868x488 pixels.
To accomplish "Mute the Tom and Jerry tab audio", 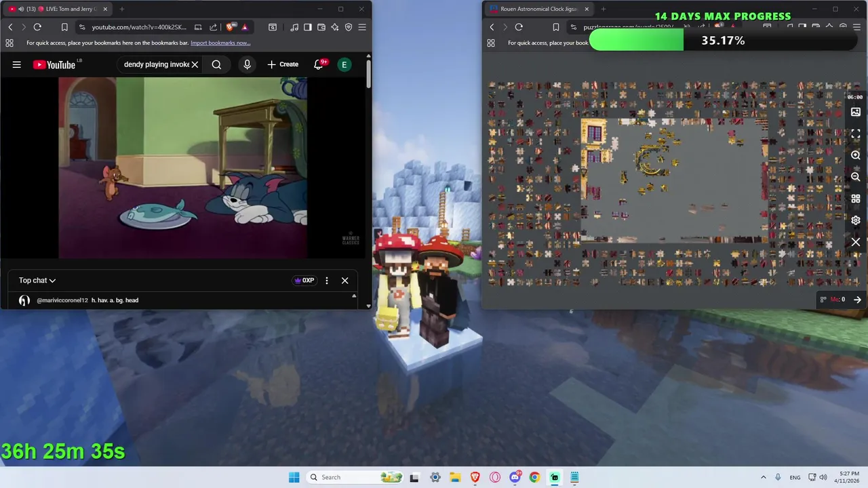I will [x=21, y=9].
